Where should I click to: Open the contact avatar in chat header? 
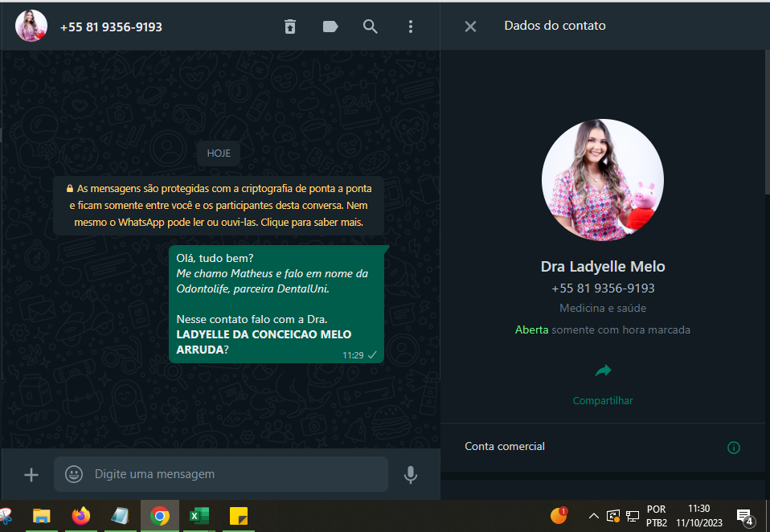[31, 26]
